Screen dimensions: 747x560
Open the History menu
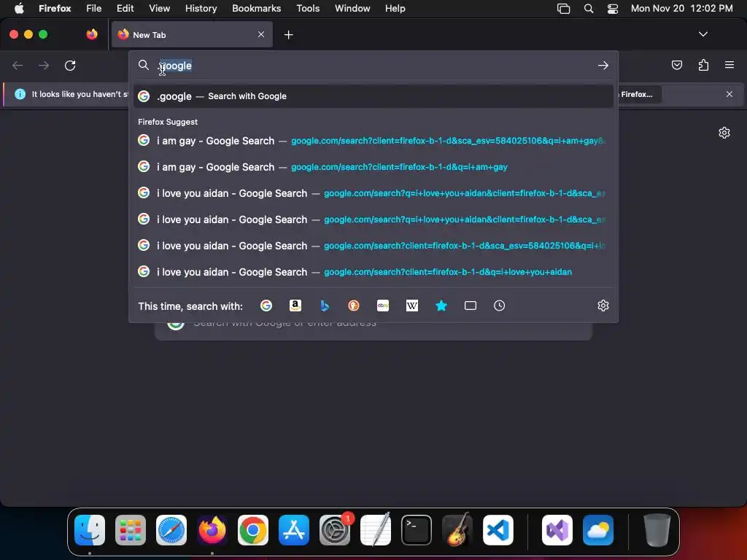pos(201,9)
